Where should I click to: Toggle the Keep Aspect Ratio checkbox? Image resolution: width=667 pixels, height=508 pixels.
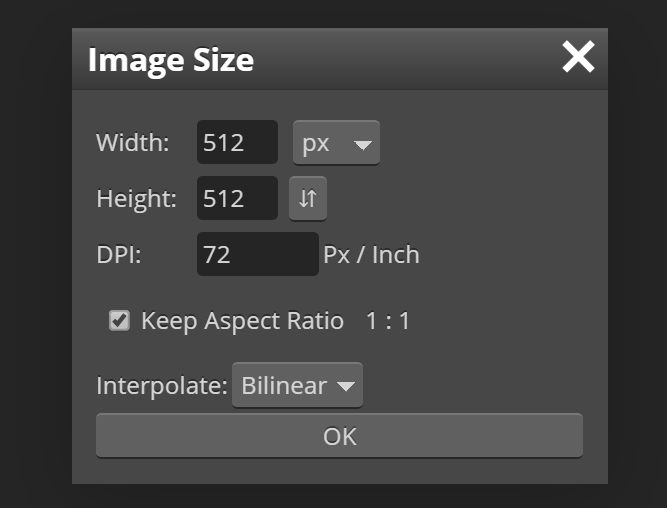[x=119, y=320]
